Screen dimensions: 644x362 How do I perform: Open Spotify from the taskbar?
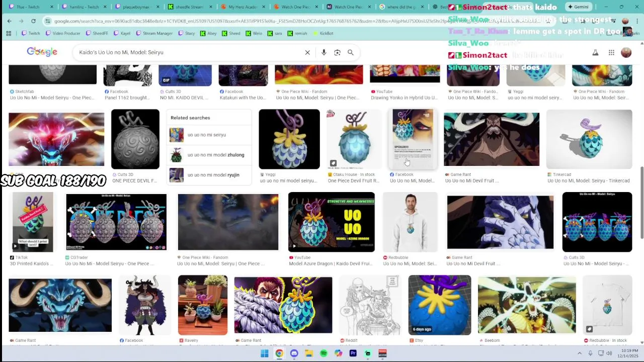coord(324,353)
